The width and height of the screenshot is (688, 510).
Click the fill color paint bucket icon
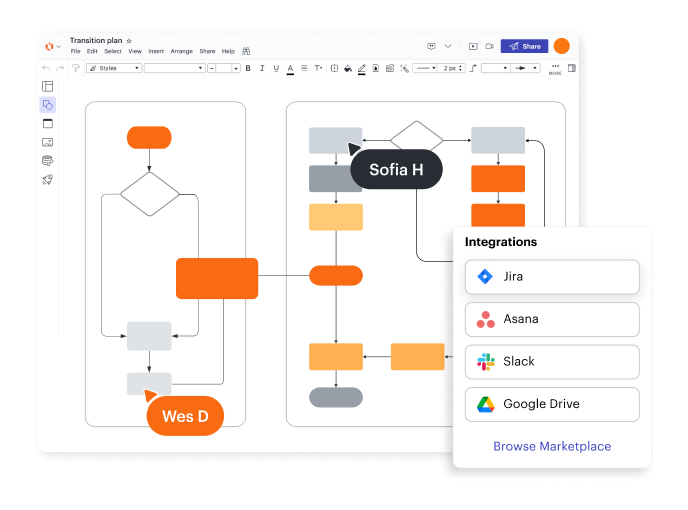click(x=347, y=68)
